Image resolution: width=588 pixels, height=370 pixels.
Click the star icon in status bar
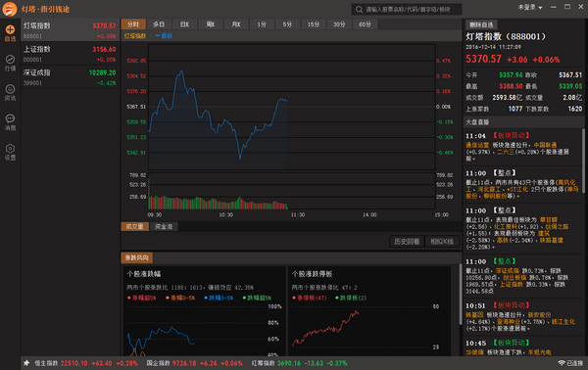(x=26, y=363)
